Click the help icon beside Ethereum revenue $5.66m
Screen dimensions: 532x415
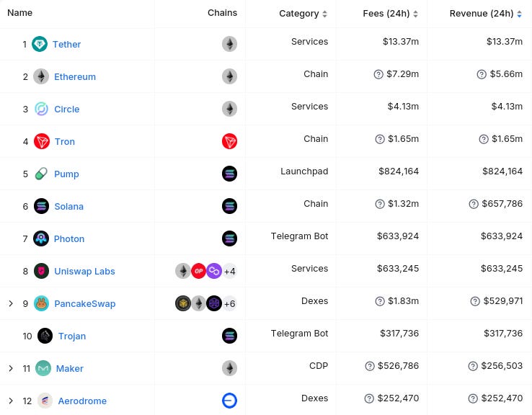[482, 74]
